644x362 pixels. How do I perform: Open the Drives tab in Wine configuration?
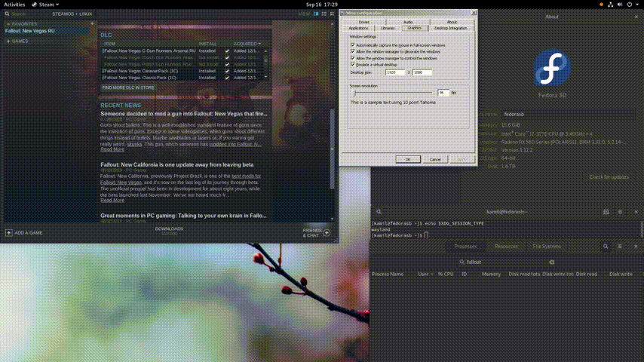click(364, 22)
